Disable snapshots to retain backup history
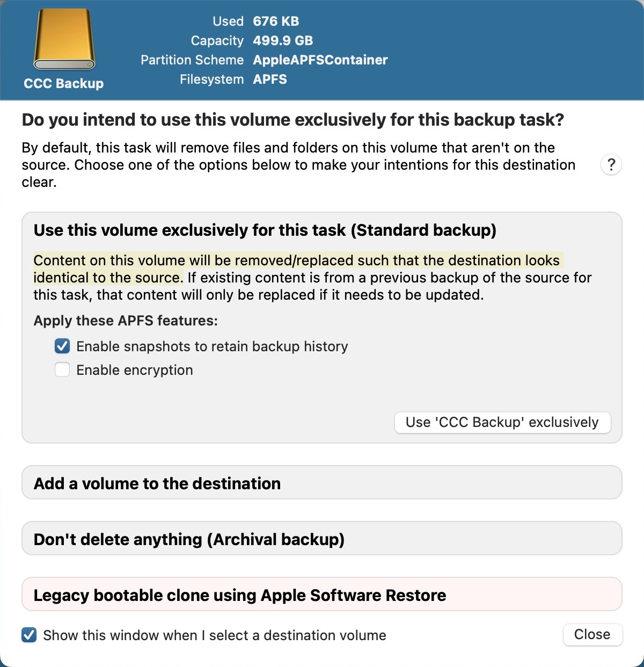 click(62, 346)
